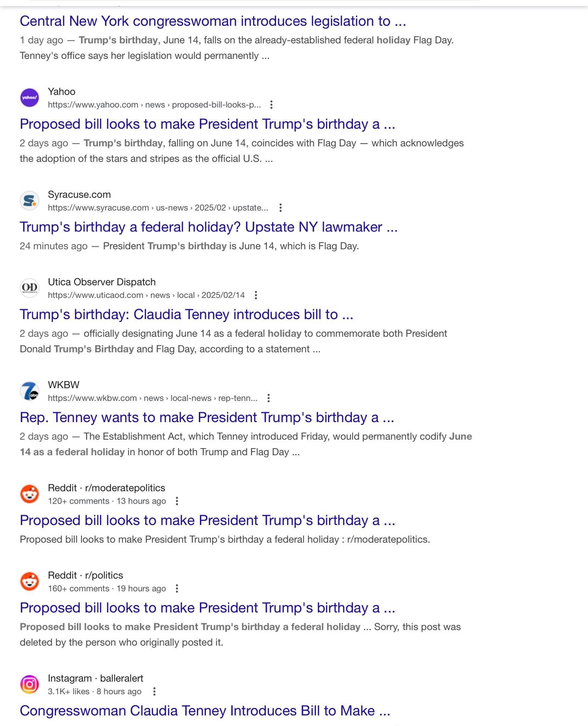Click the WKBW channel 7 icon
Viewport: 588px width, 726px height.
(x=29, y=391)
